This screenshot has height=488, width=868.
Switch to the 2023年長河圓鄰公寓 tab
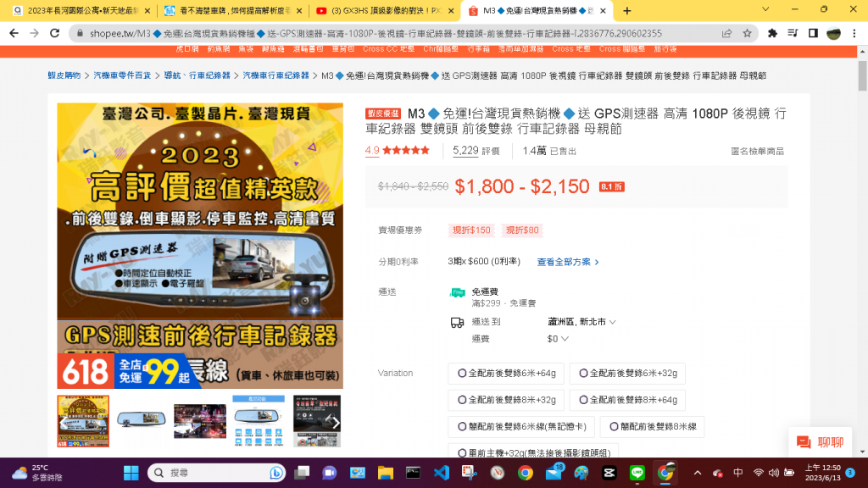(81, 10)
